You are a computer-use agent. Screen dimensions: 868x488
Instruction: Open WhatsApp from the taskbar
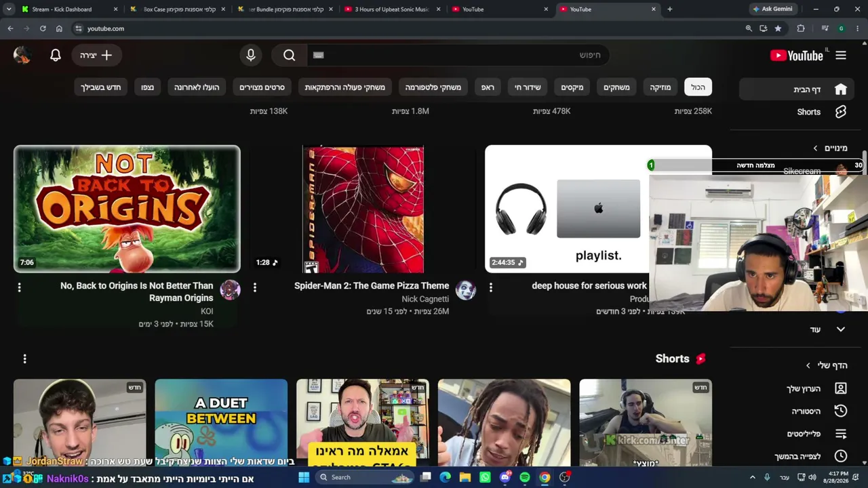pos(485,477)
